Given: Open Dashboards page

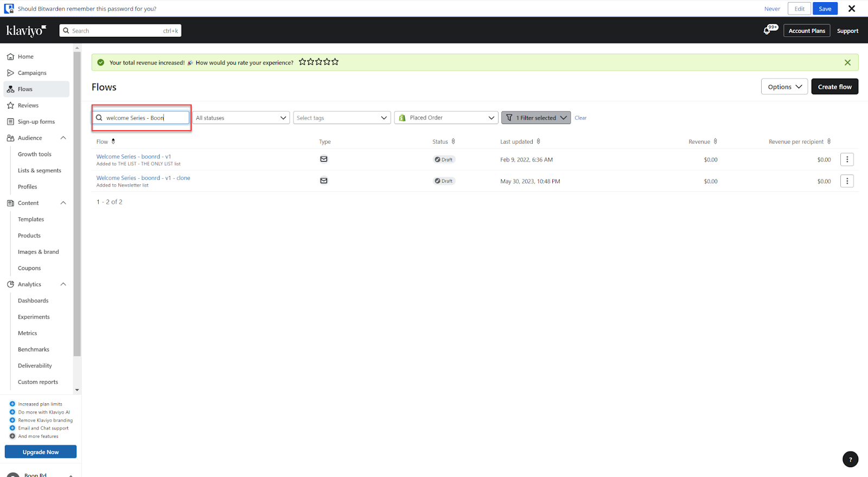Looking at the screenshot, I should (x=33, y=300).
